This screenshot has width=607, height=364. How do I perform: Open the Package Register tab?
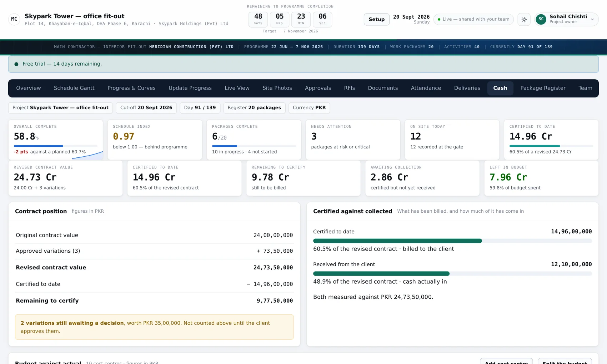tap(543, 88)
